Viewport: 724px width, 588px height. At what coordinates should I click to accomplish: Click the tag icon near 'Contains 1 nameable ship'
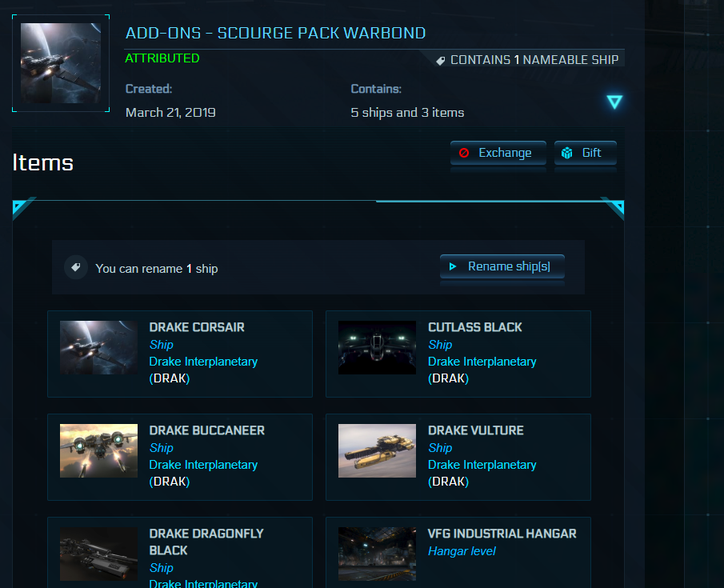[x=440, y=60]
